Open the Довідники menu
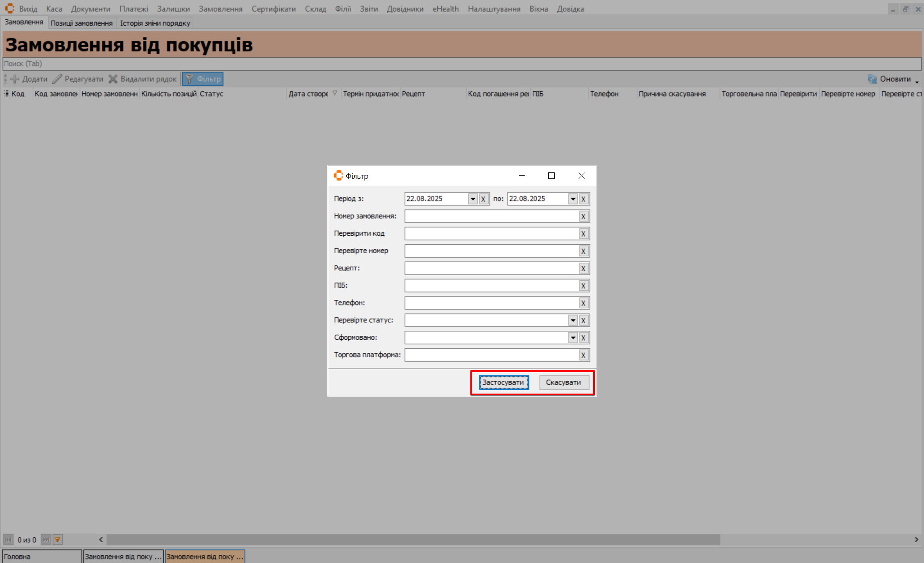 [405, 9]
